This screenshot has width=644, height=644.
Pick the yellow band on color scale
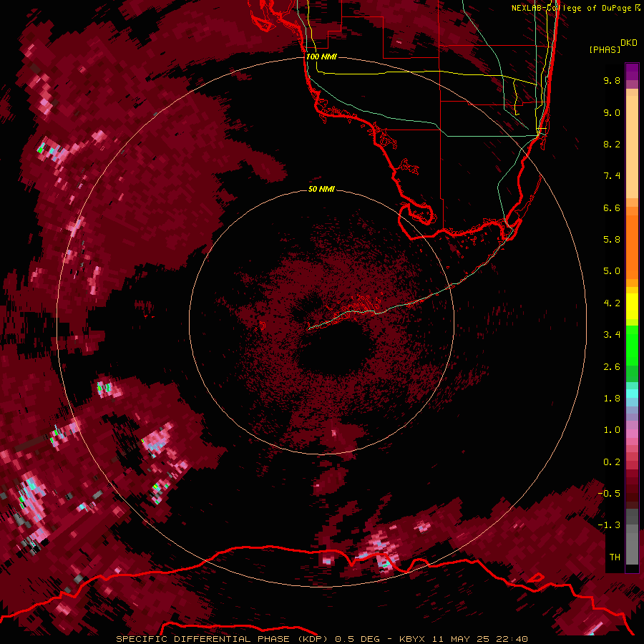(x=632, y=306)
